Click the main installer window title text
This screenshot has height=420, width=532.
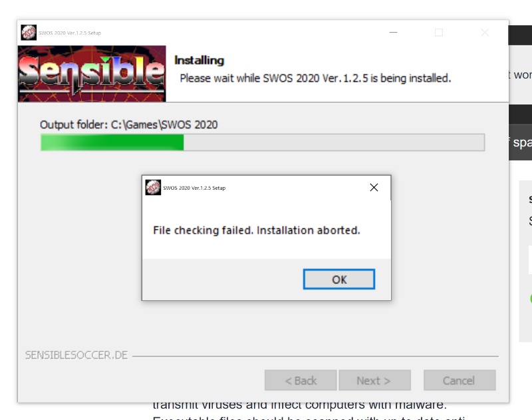pyautogui.click(x=70, y=33)
